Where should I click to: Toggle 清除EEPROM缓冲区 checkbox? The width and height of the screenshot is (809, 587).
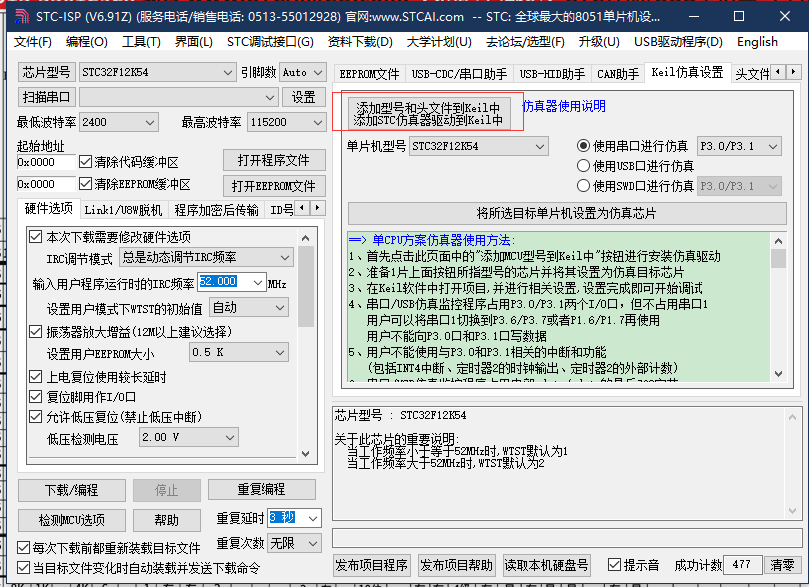click(x=86, y=184)
